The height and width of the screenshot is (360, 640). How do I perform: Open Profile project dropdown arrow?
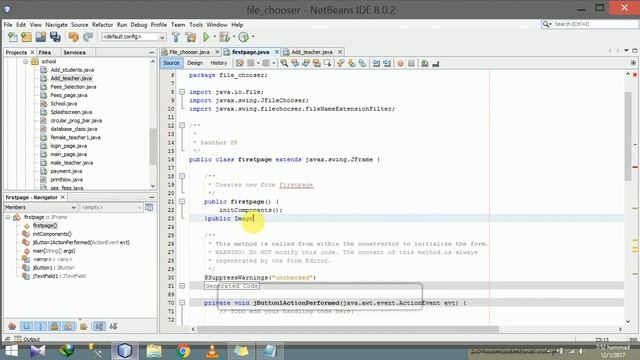(x=253, y=37)
